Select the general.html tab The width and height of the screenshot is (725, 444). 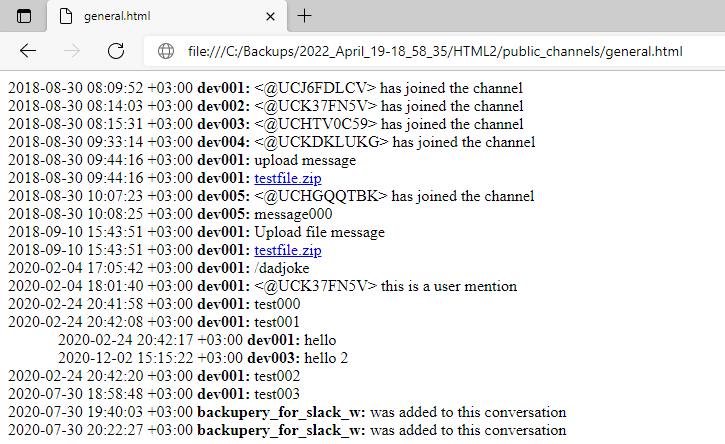point(167,16)
